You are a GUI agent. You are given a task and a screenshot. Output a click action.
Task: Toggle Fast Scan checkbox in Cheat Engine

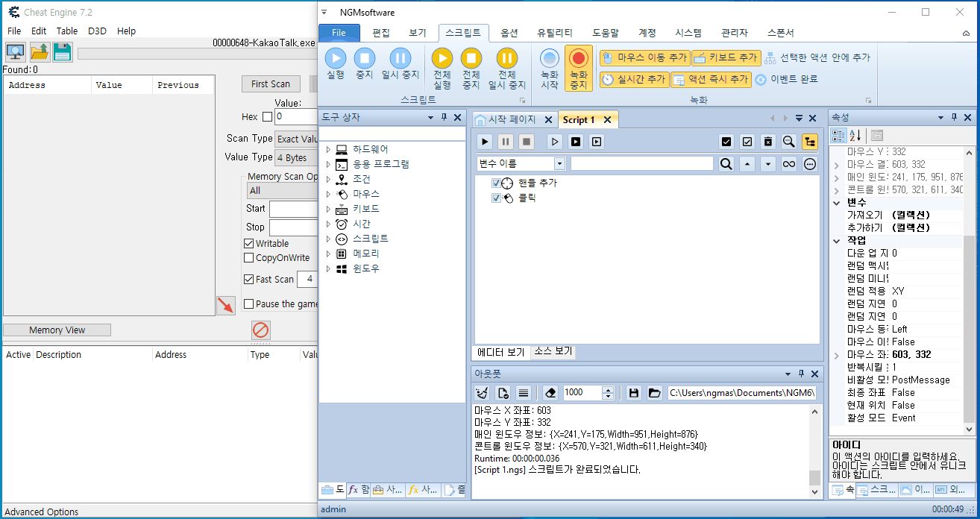249,279
